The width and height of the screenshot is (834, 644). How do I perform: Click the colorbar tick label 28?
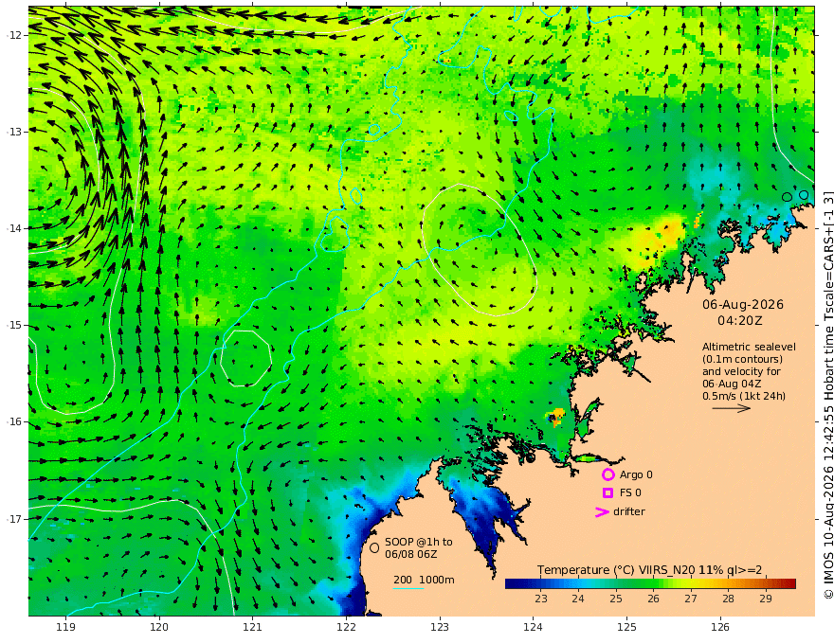click(728, 599)
